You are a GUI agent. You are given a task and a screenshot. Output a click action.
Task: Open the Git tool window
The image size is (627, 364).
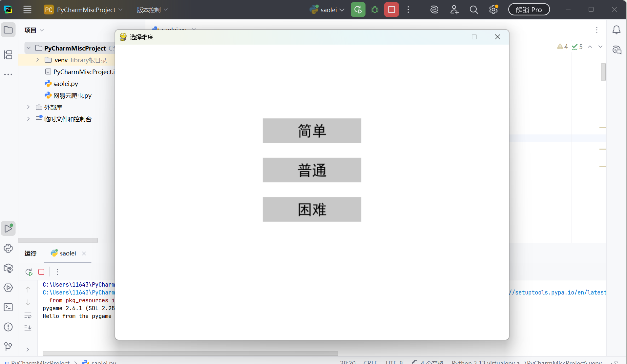[x=8, y=347]
